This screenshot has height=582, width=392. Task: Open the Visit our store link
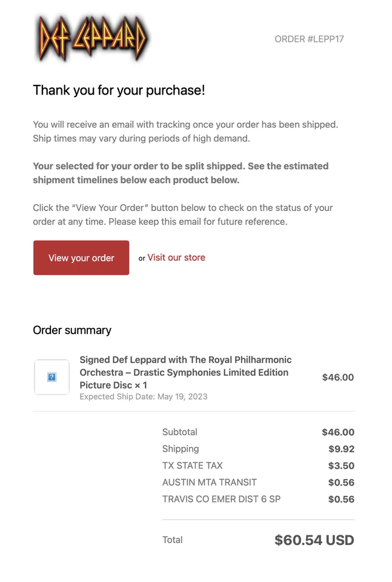[x=176, y=258]
